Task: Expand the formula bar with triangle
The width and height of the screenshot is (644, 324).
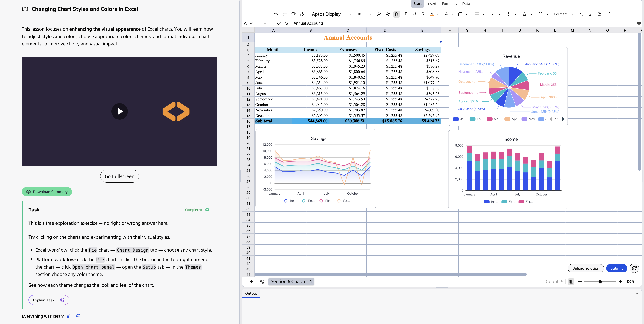Action: click(639, 23)
